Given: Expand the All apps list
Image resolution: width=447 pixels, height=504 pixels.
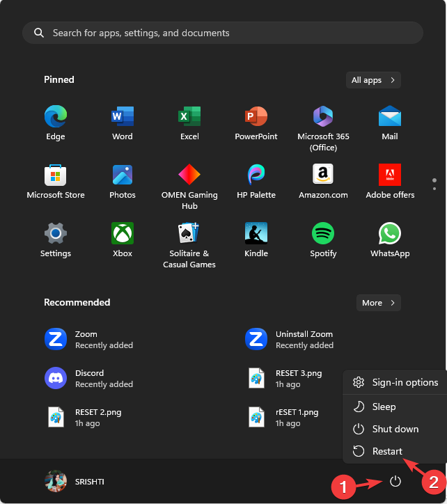Looking at the screenshot, I should [x=373, y=80].
